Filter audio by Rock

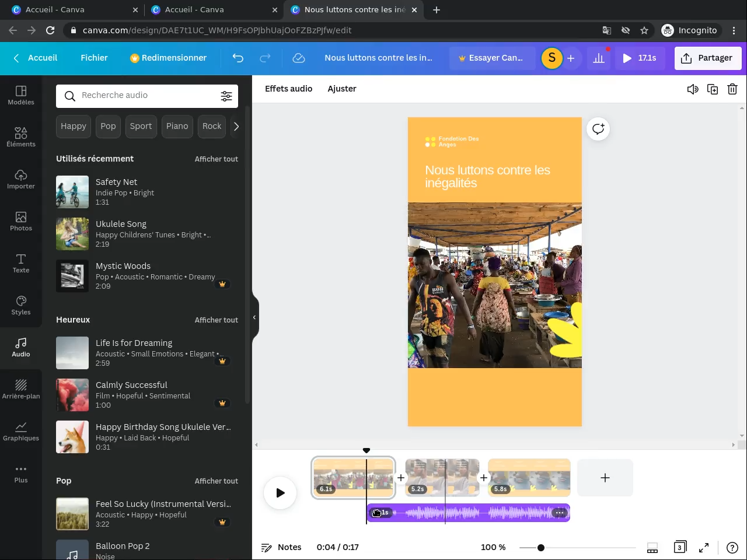[212, 126]
